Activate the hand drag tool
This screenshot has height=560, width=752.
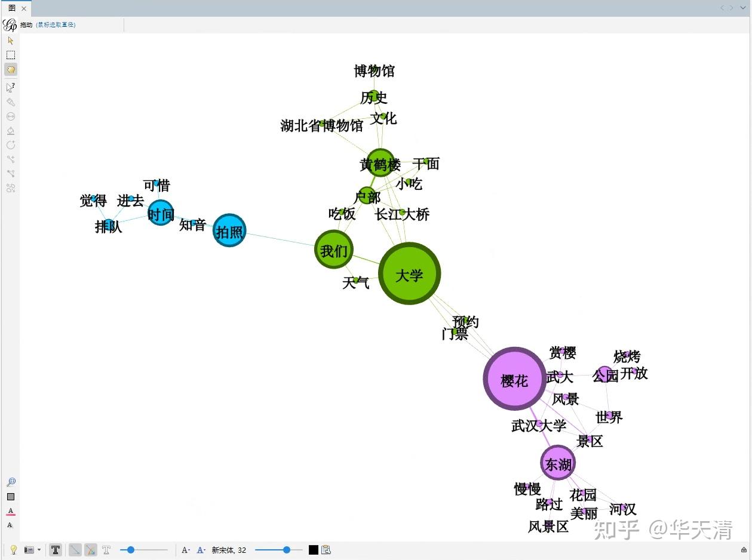click(x=10, y=69)
